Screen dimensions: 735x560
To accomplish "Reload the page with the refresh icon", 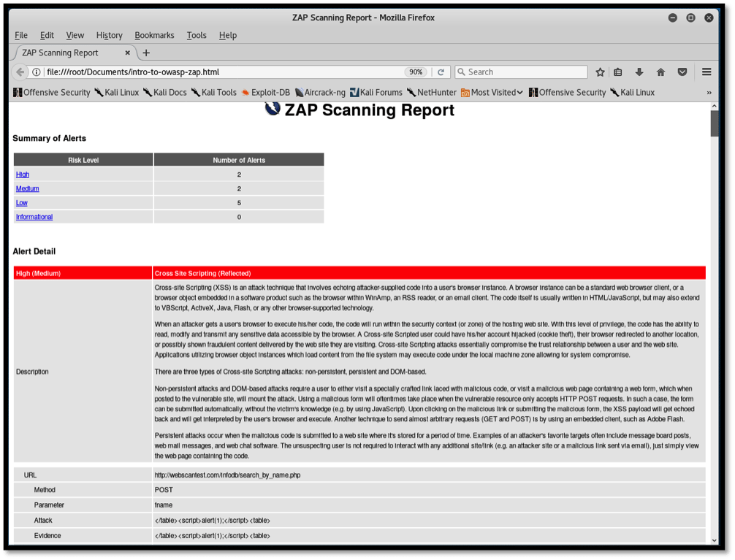I will coord(441,72).
